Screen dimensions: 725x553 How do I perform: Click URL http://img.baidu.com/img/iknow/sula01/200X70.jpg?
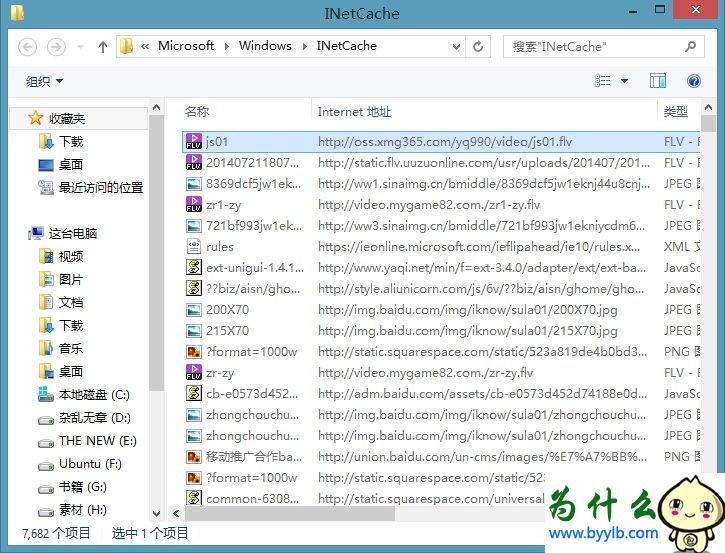tap(467, 310)
